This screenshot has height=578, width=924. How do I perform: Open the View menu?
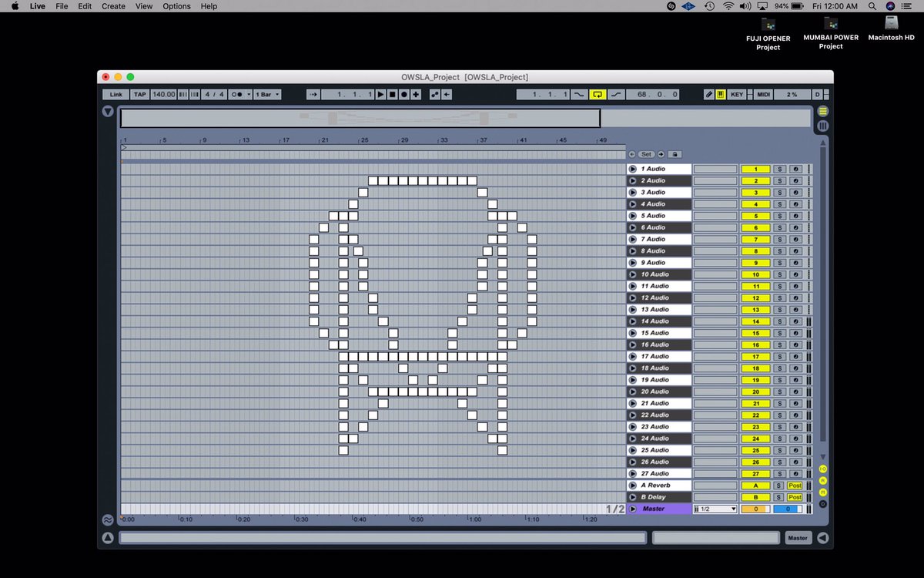[x=144, y=6]
